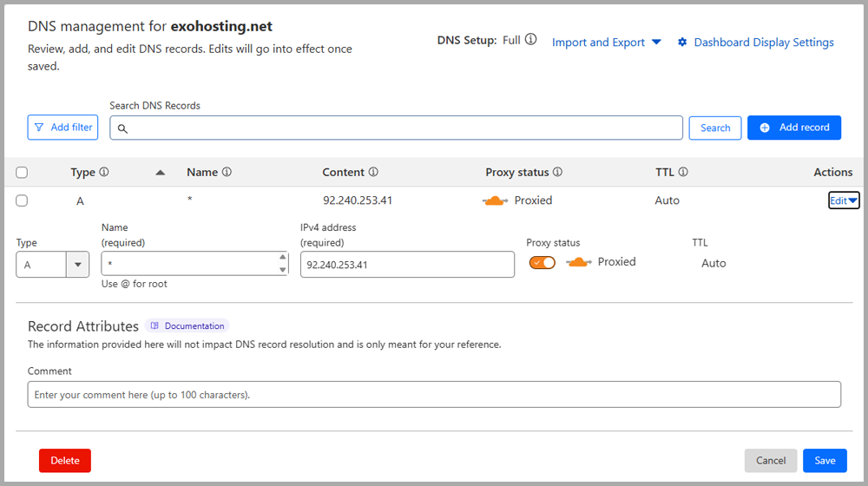Click the Add record button

tap(794, 128)
